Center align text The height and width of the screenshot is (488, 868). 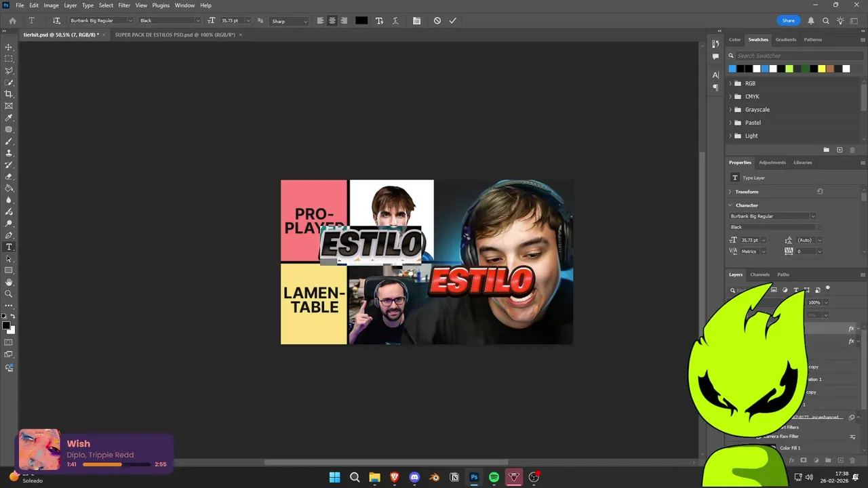pyautogui.click(x=332, y=21)
